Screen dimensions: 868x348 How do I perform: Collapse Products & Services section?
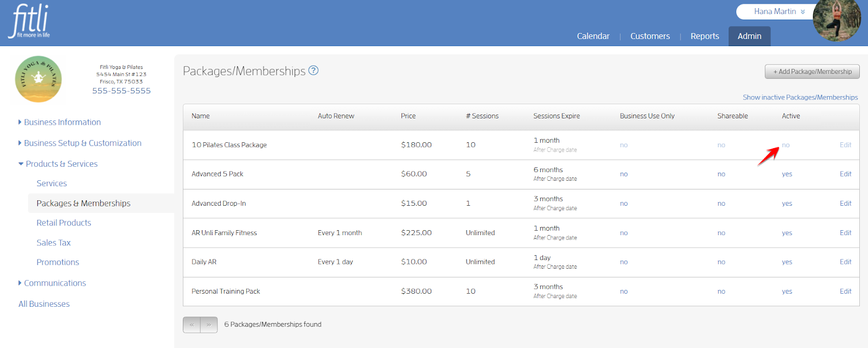(x=58, y=164)
